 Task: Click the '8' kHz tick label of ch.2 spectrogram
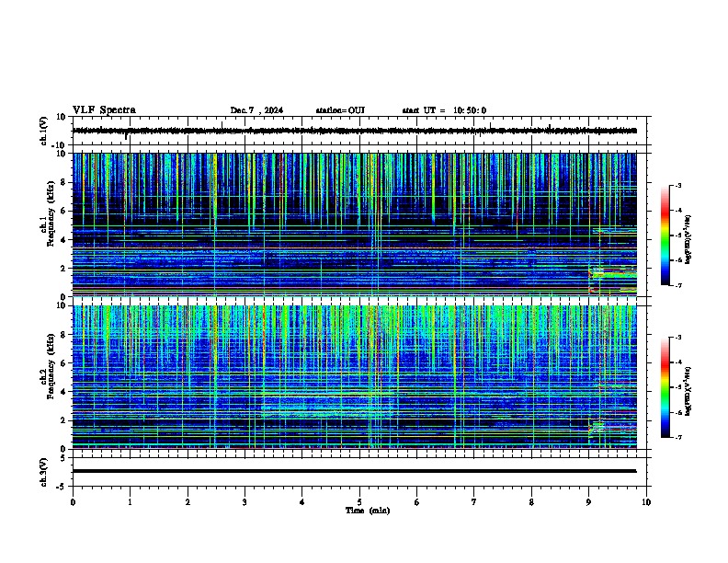click(x=63, y=335)
